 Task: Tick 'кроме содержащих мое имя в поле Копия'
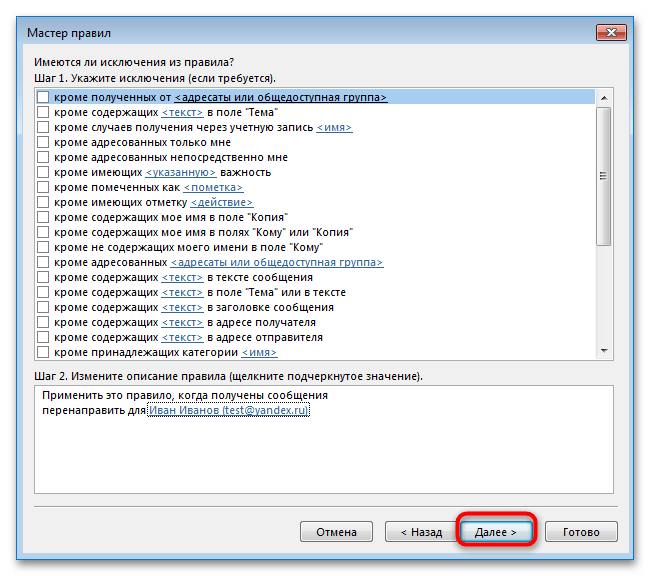pos(43,217)
